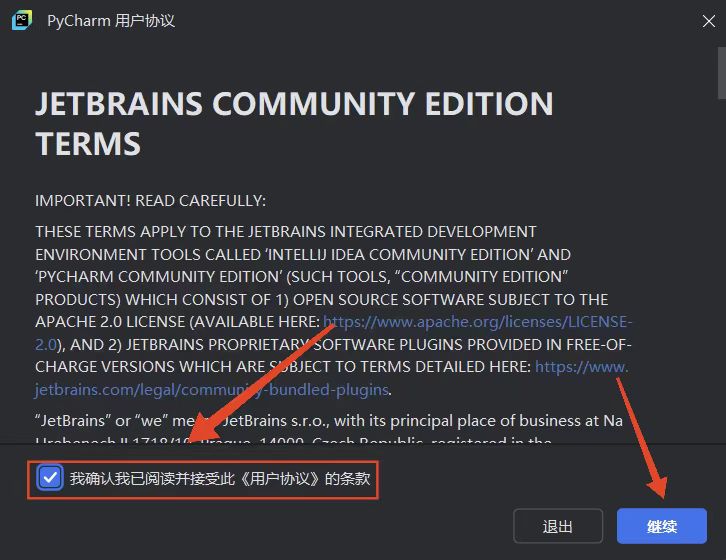
Task: Click the 退出 (Exit) button
Action: pos(558,526)
